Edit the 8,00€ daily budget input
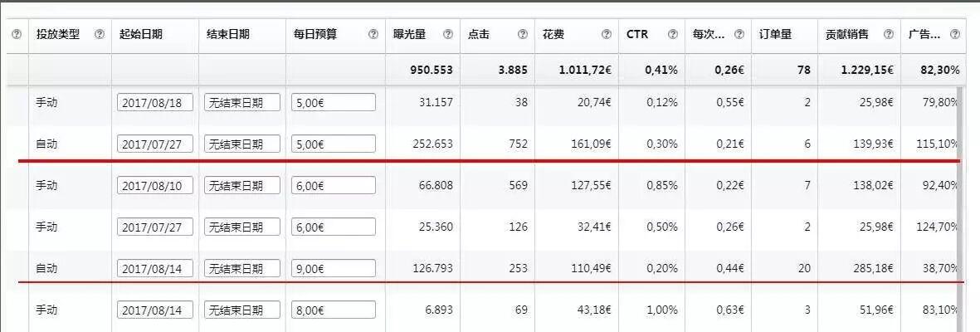This screenshot has height=332, width=980. point(334,310)
